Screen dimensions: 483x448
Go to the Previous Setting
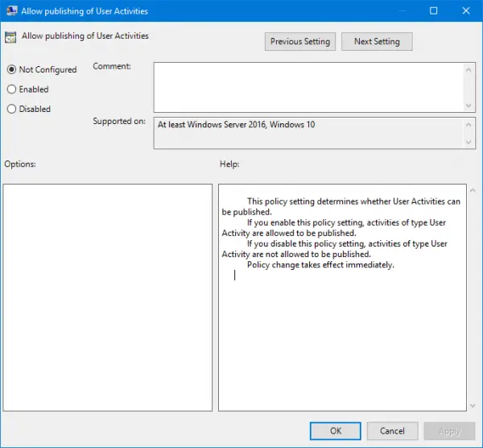point(300,41)
